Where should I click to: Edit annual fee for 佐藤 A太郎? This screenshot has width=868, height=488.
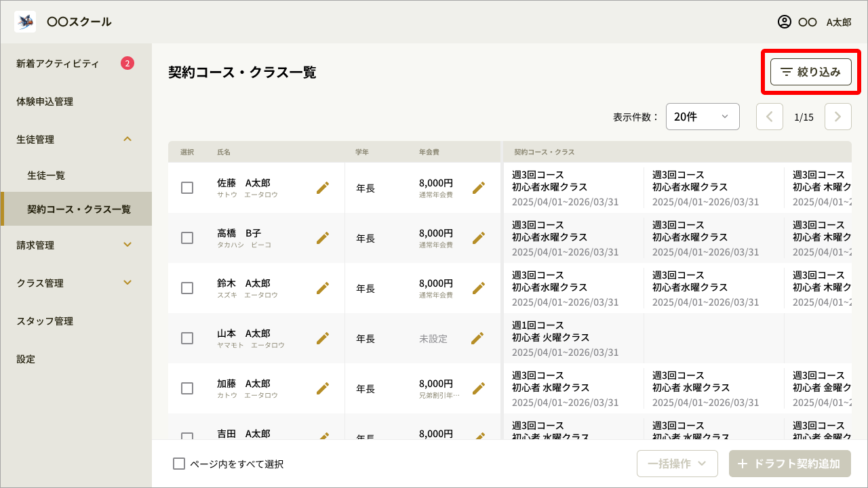coord(479,188)
